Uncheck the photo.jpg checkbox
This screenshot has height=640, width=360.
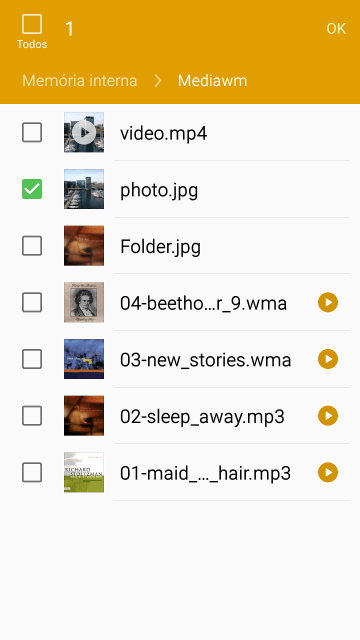point(32,189)
